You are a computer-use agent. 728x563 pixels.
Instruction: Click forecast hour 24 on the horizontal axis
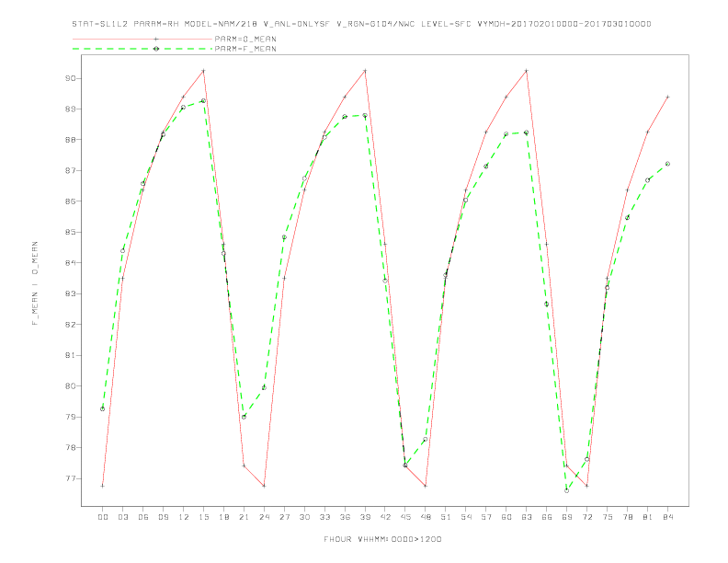pos(264,517)
